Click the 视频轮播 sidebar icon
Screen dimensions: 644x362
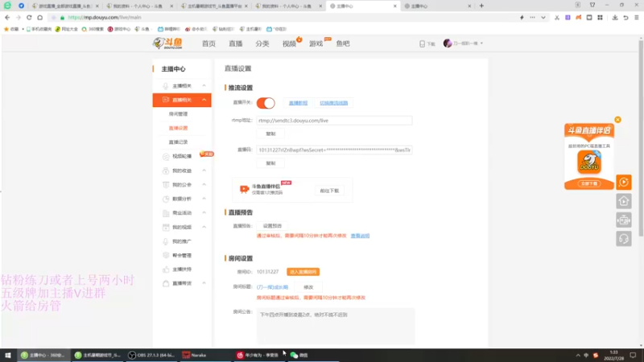point(166,156)
